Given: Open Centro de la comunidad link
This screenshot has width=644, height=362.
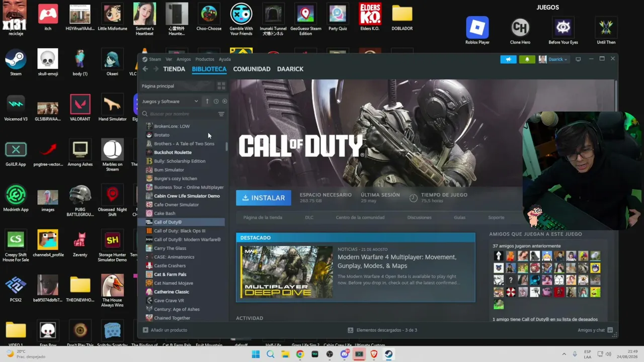Looking at the screenshot, I should click(360, 218).
